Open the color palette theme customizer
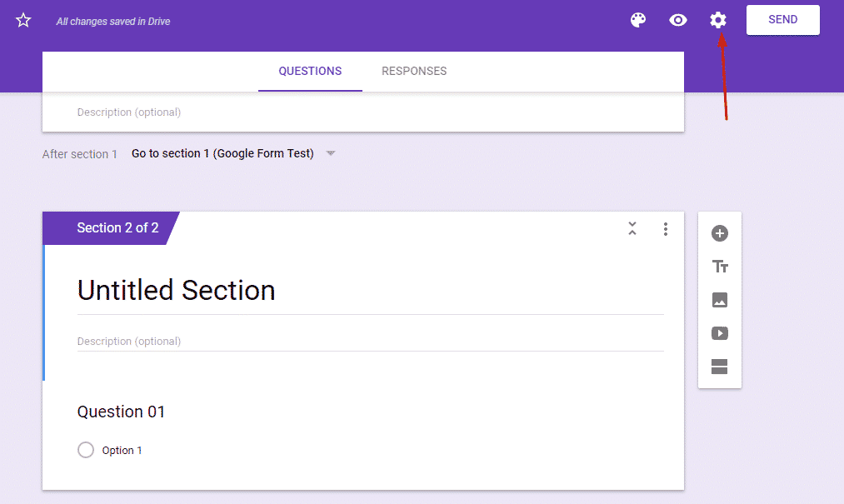This screenshot has width=844, height=504. 638,20
